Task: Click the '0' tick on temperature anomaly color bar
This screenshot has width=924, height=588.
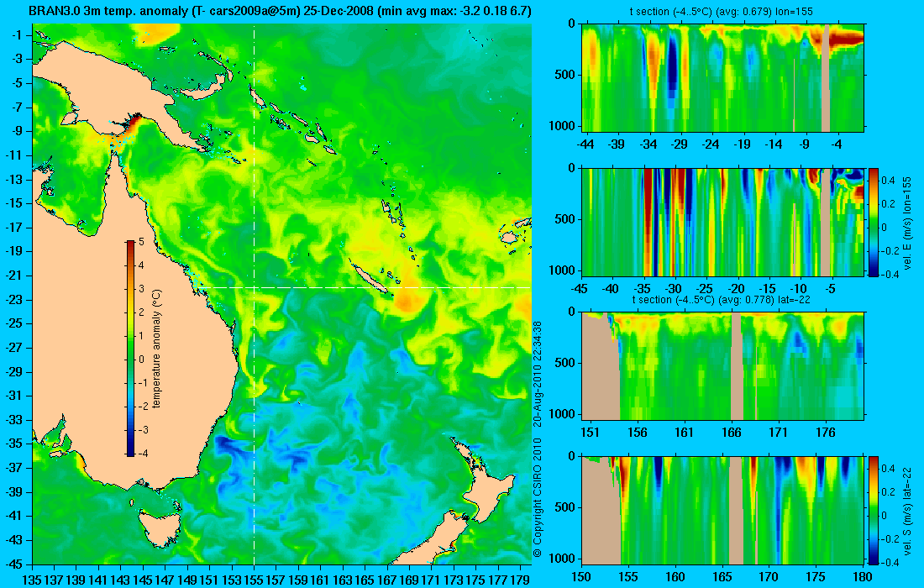Action: (x=141, y=360)
